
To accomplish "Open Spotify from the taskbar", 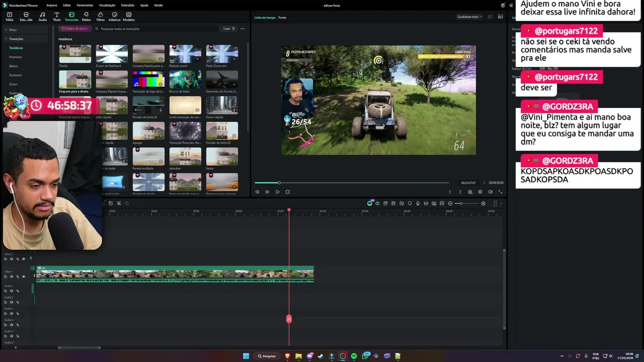I will pos(354,356).
